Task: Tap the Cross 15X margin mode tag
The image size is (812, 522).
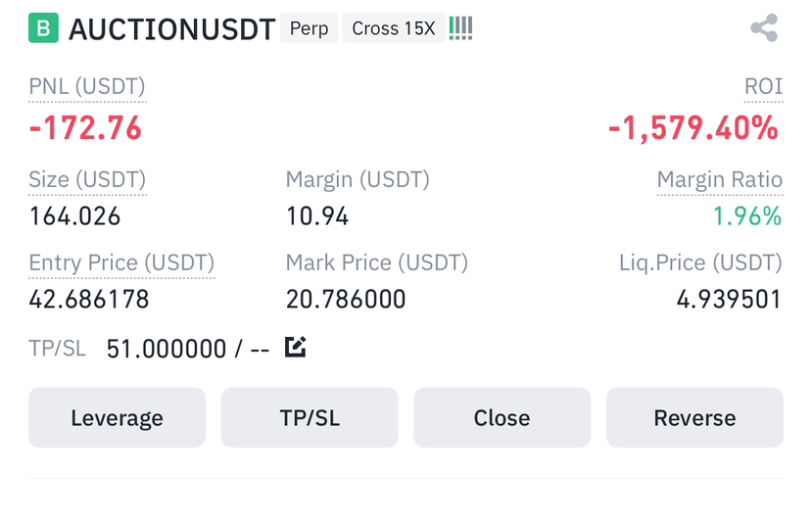Action: point(394,28)
